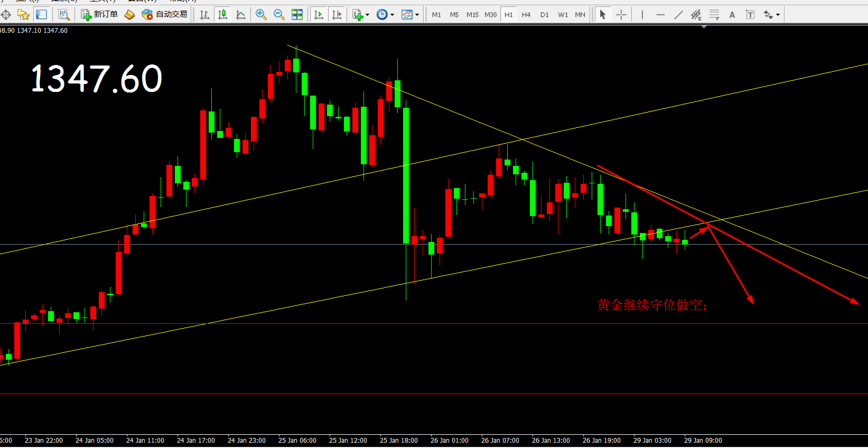Click the large 1347.60 price label
This screenshot has height=448, width=868.
(97, 79)
